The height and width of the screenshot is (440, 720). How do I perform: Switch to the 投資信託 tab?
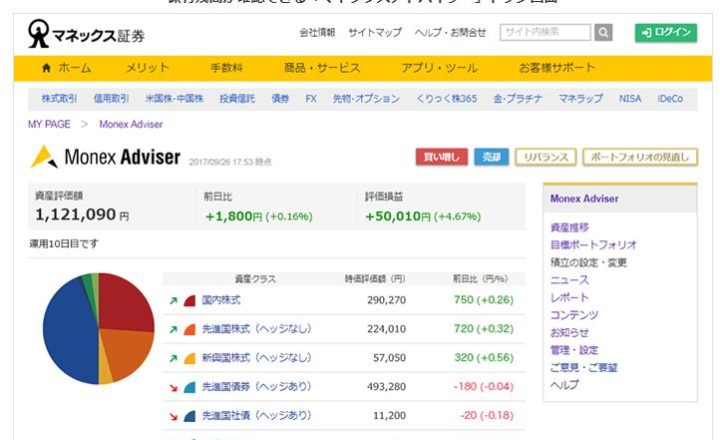237,99
